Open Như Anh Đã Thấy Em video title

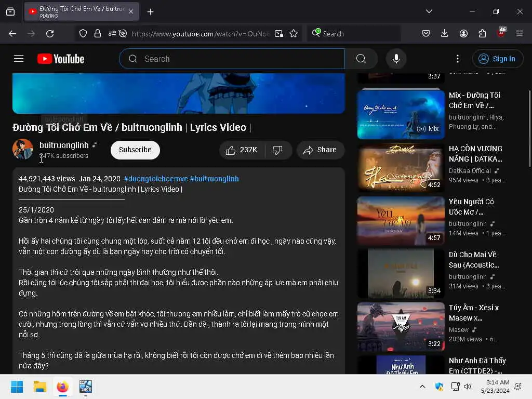pos(477,365)
